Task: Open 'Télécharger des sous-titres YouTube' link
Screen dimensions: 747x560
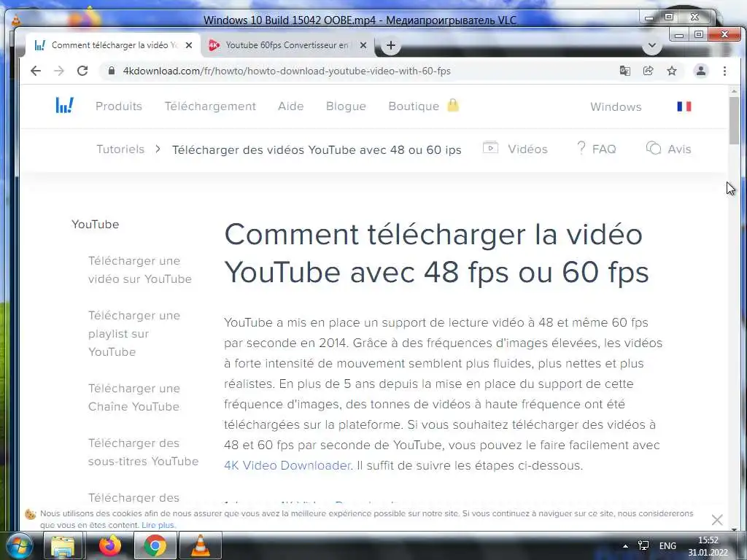Action: coord(143,452)
